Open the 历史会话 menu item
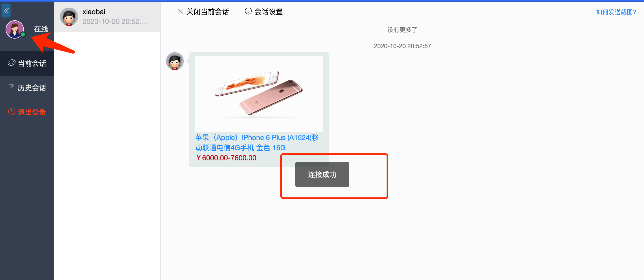This screenshot has height=280, width=644. pyautogui.click(x=27, y=88)
